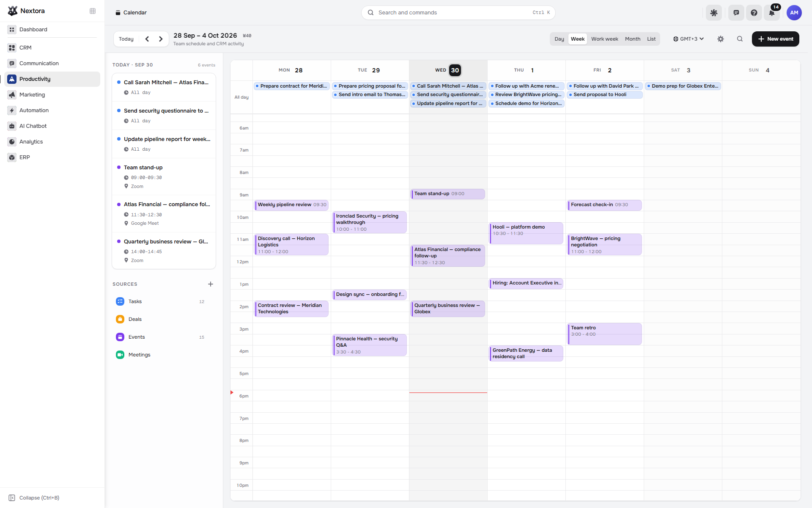This screenshot has width=812, height=508.
Task: Open the AI Chatbot icon
Action: pyautogui.click(x=12, y=126)
